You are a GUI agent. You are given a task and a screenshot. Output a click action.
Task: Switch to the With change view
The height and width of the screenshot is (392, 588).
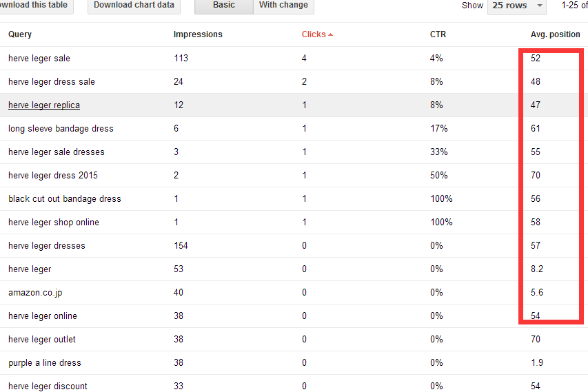click(283, 6)
